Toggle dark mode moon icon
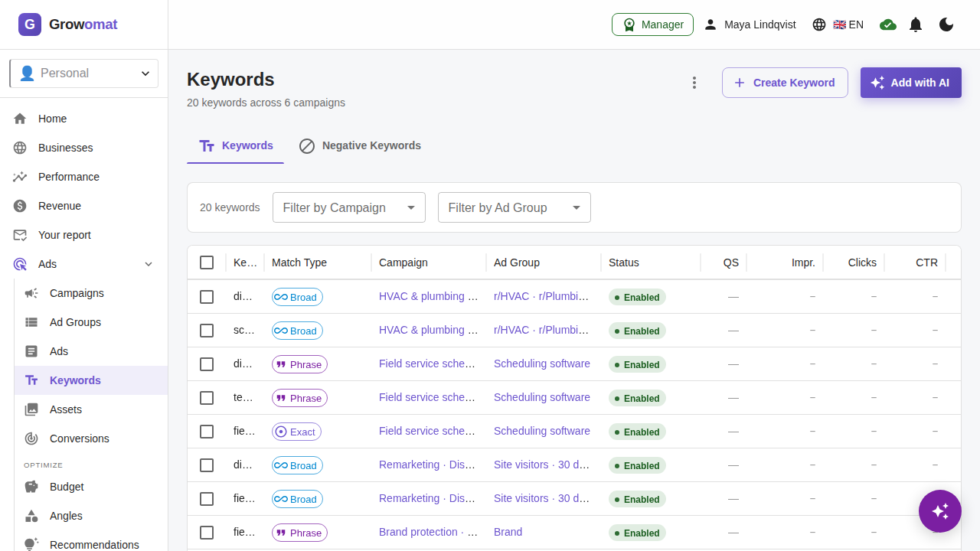The height and width of the screenshot is (551, 980). pos(946,24)
